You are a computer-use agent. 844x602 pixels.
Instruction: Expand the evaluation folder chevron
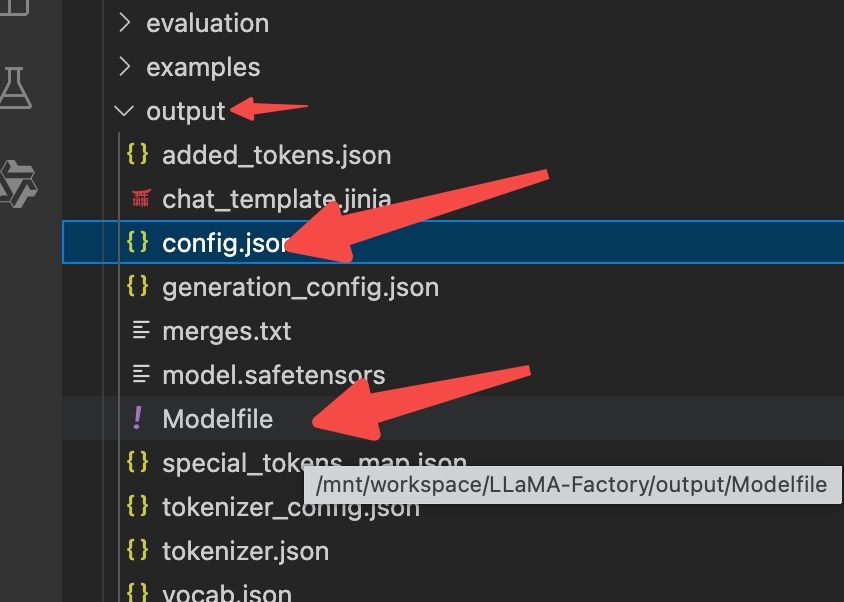click(124, 22)
